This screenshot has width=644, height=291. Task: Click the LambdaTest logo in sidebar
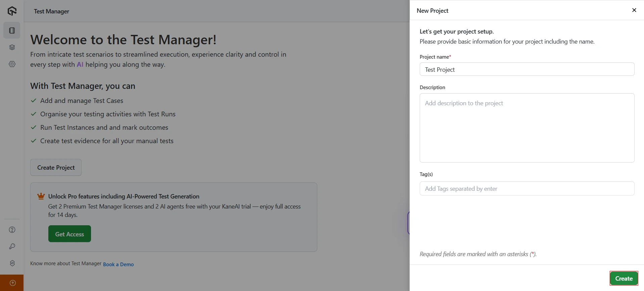[12, 11]
